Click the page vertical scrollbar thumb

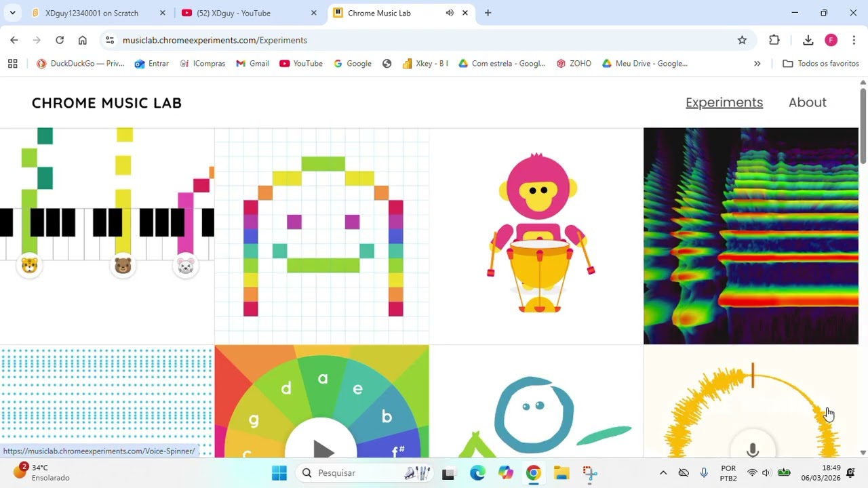tap(863, 125)
